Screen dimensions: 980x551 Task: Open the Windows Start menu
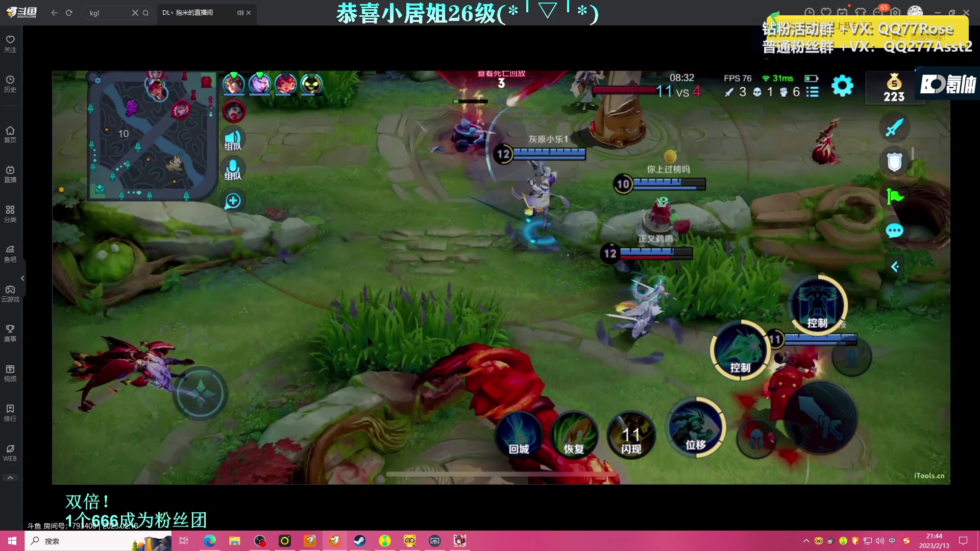12,541
